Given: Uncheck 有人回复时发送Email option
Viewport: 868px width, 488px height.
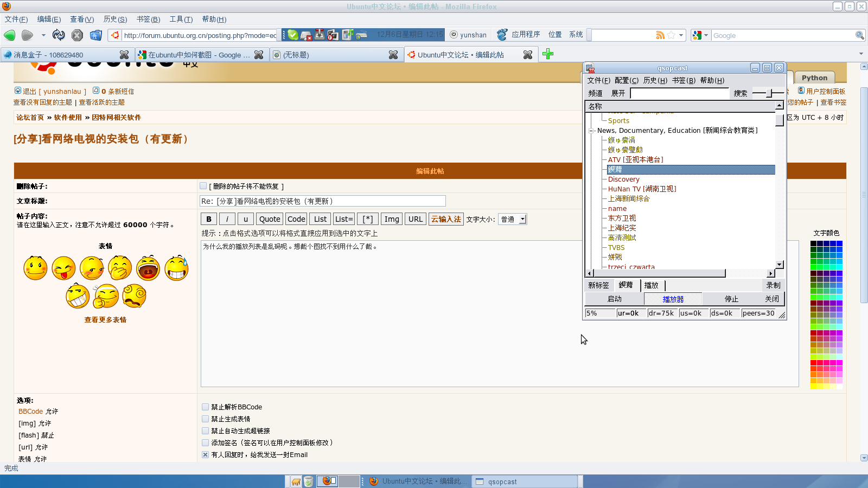Looking at the screenshot, I should pyautogui.click(x=205, y=454).
